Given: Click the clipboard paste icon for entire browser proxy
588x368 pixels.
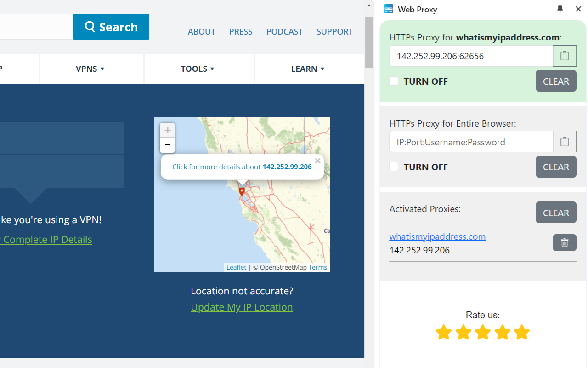Looking at the screenshot, I should [x=565, y=142].
